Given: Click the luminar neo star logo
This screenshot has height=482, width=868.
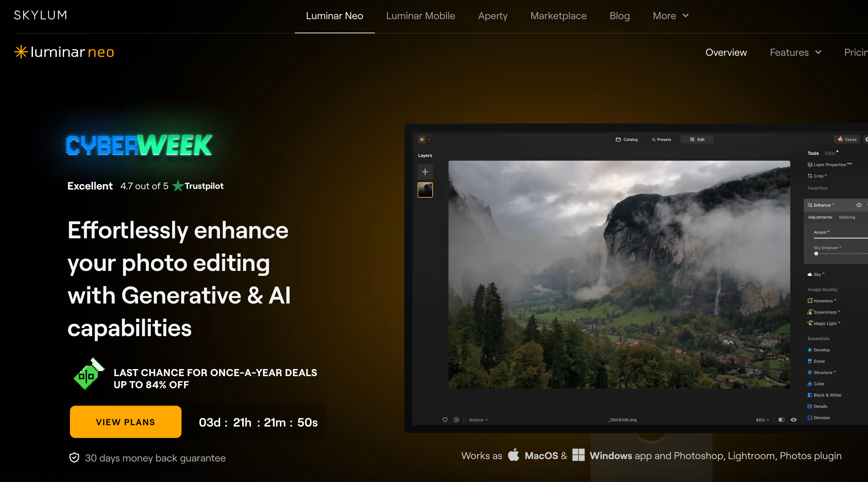Looking at the screenshot, I should (x=64, y=52).
